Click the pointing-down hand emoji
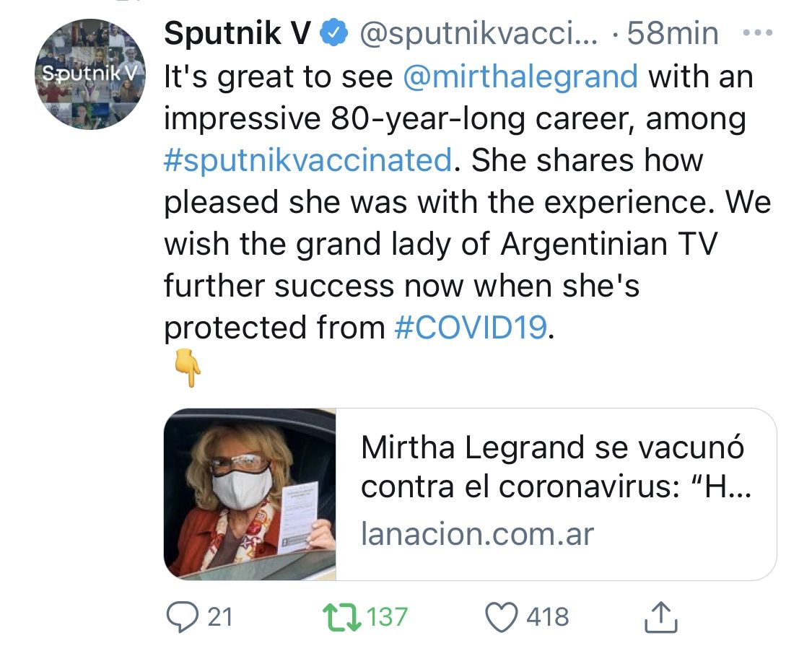Screen dimensions: 812x651 point(187,370)
